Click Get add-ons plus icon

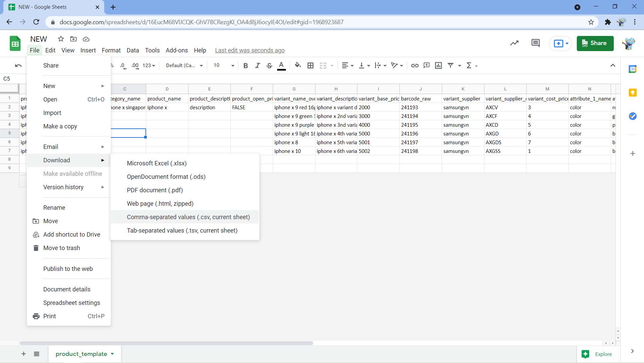[x=633, y=154]
